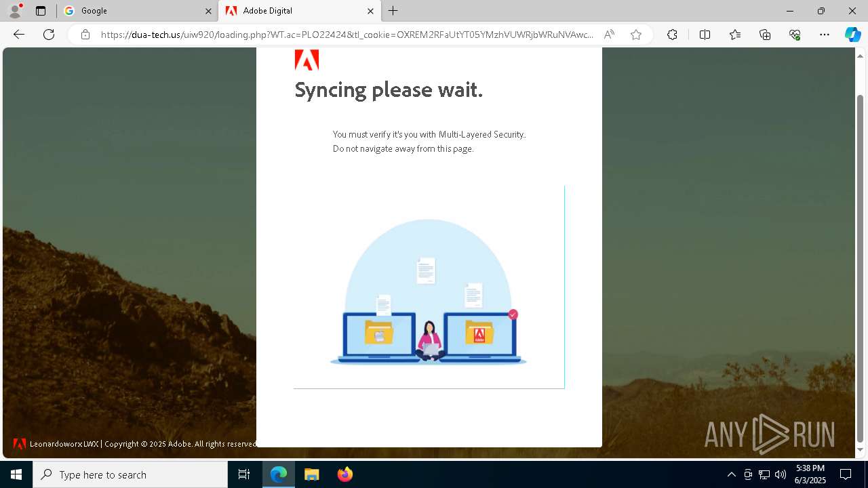Close the Google tab

(208, 11)
